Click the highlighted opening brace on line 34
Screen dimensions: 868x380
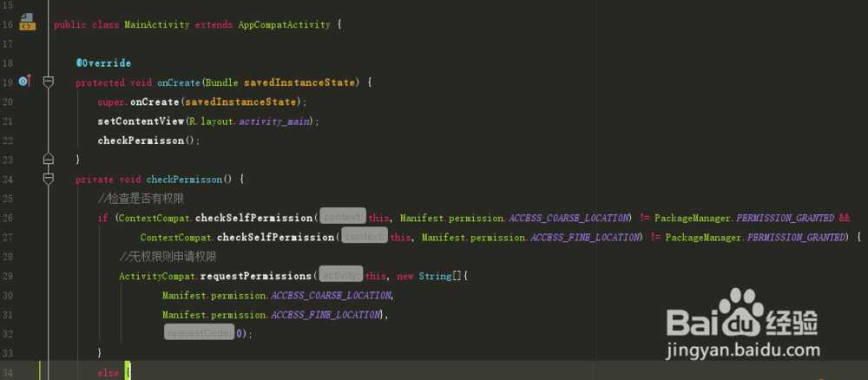pyautogui.click(x=128, y=372)
